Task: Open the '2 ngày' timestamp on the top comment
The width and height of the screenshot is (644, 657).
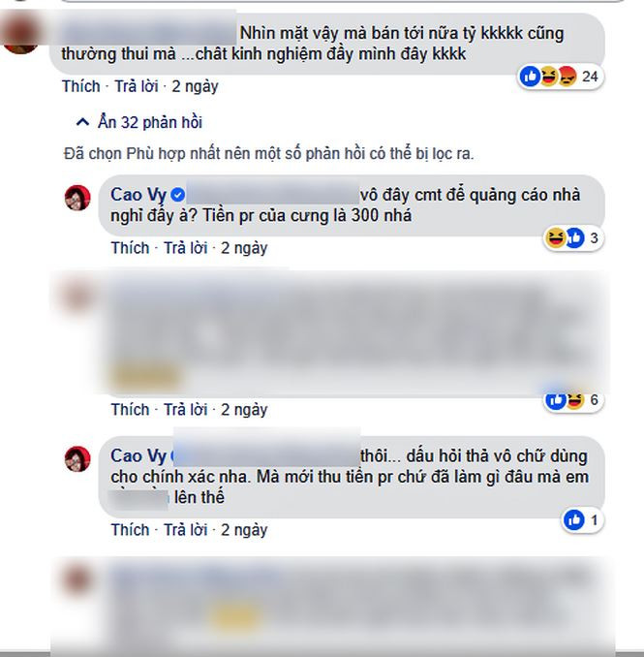Action: 195,86
